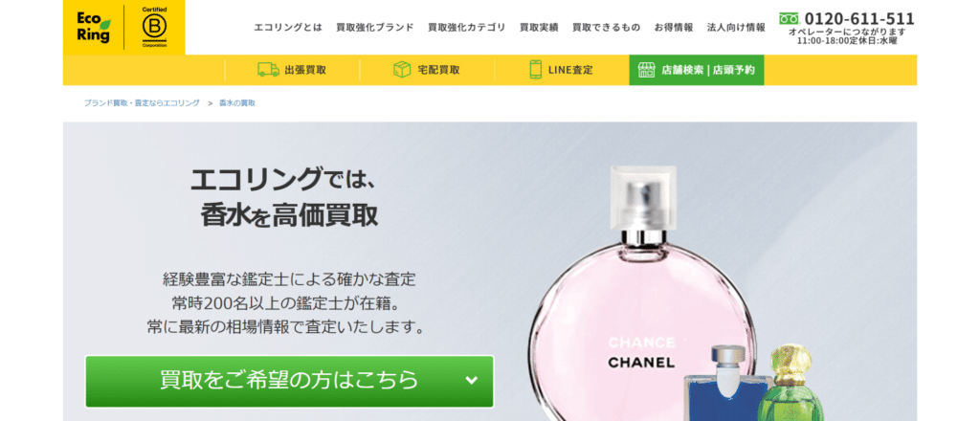Click the Eco Ring logo
Screen dimensions: 980x421
pyautogui.click(x=93, y=27)
